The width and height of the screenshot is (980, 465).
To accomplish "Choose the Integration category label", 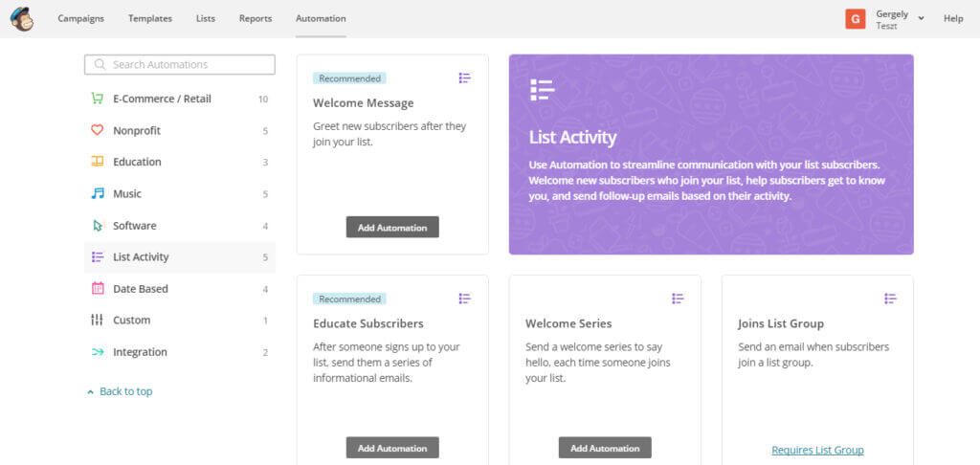I will [140, 352].
